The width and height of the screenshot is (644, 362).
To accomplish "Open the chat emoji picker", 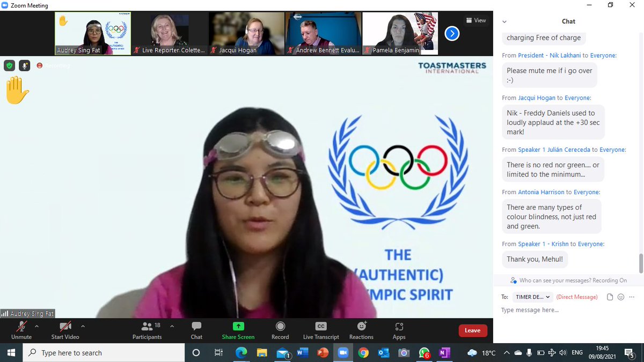I will point(621,297).
